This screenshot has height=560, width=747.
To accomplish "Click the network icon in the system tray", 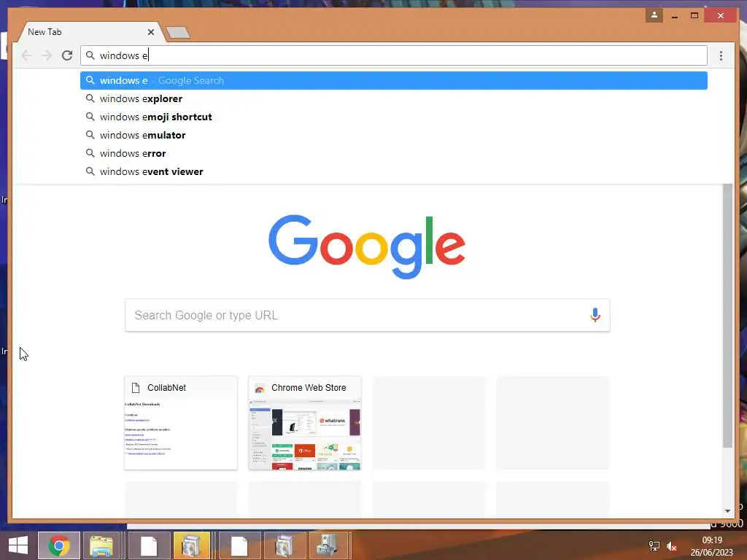I will click(654, 546).
